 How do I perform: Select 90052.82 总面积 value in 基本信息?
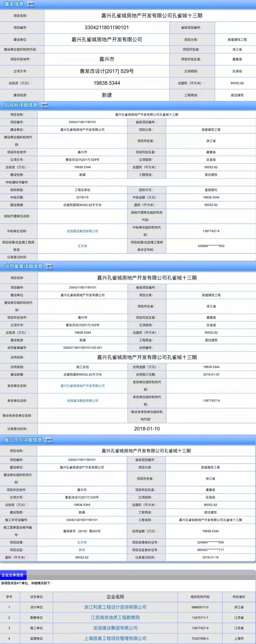(x=237, y=83)
